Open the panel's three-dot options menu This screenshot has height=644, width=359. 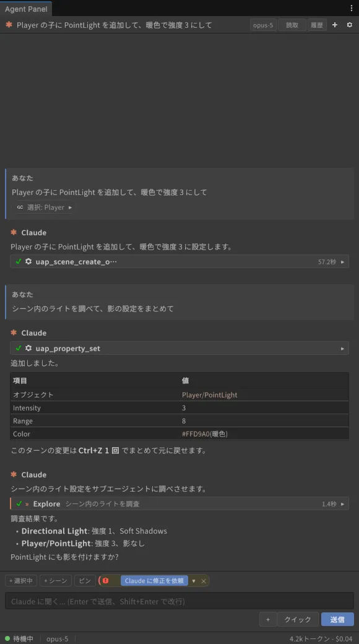click(351, 8)
